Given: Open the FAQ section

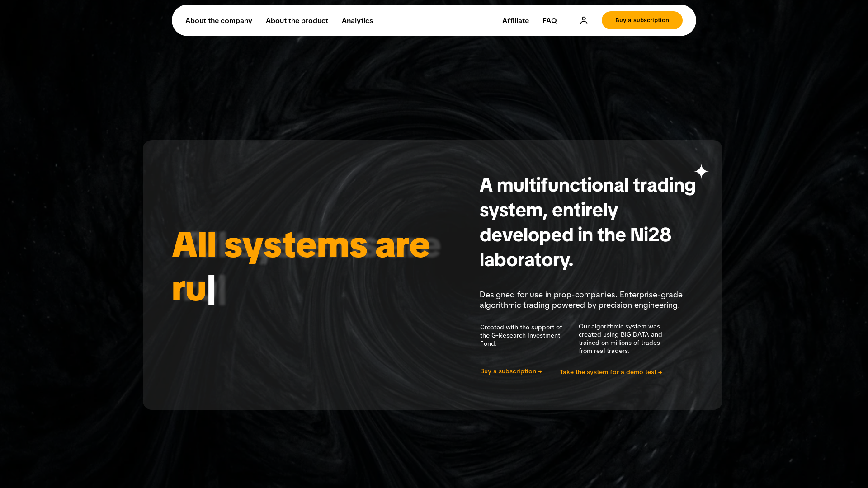Looking at the screenshot, I should tap(550, 20).
